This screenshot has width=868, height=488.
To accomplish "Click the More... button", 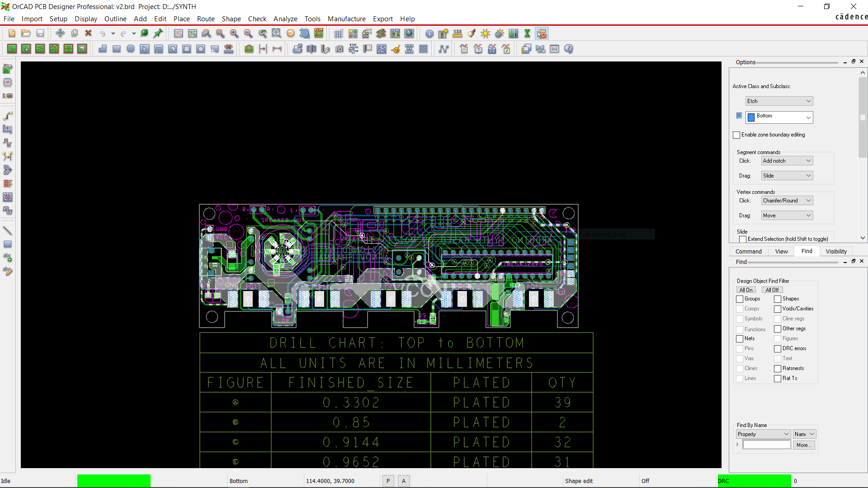I will point(804,445).
